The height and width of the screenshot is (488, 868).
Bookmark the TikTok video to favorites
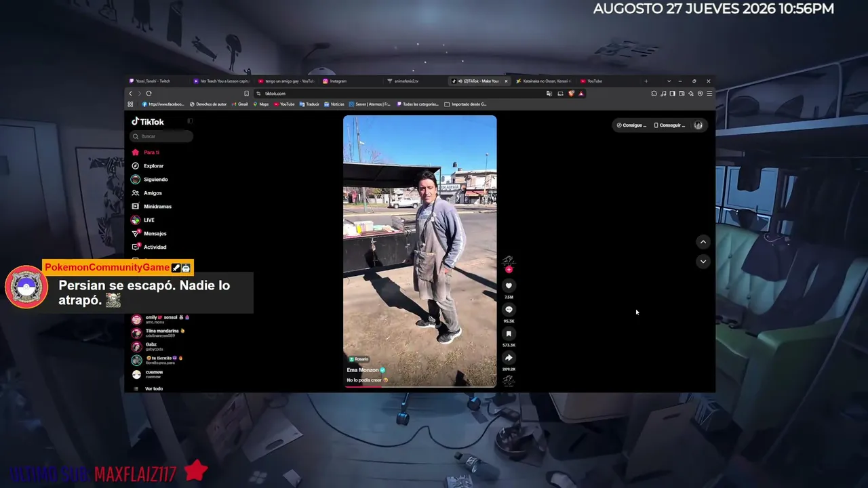(x=509, y=333)
